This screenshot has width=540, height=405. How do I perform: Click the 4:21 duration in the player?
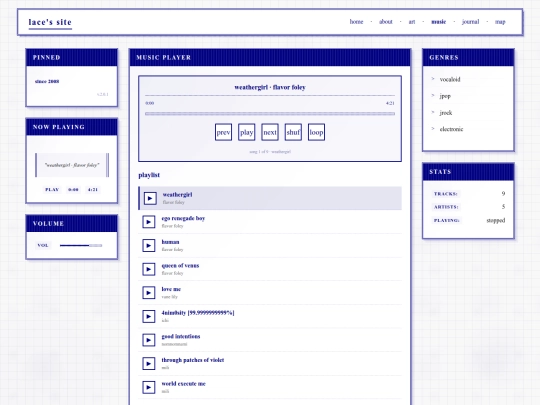(390, 103)
